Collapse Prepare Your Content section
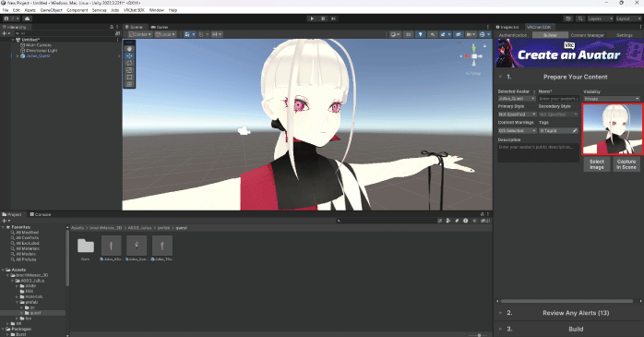 pos(500,77)
